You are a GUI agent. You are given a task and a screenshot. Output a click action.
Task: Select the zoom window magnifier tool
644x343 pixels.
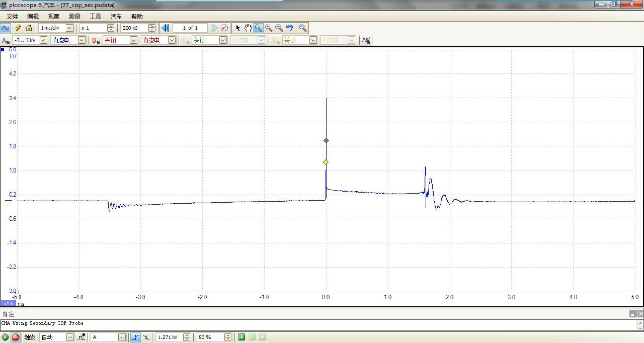point(258,28)
